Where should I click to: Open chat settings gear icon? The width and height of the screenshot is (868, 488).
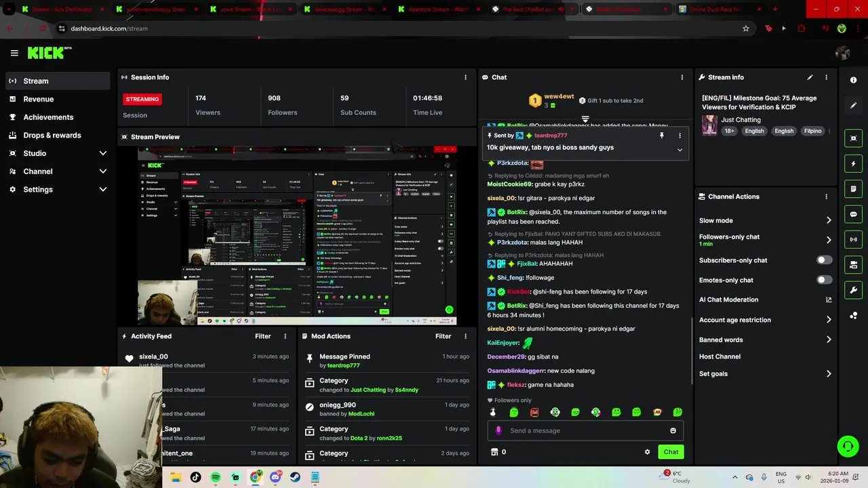647,452
